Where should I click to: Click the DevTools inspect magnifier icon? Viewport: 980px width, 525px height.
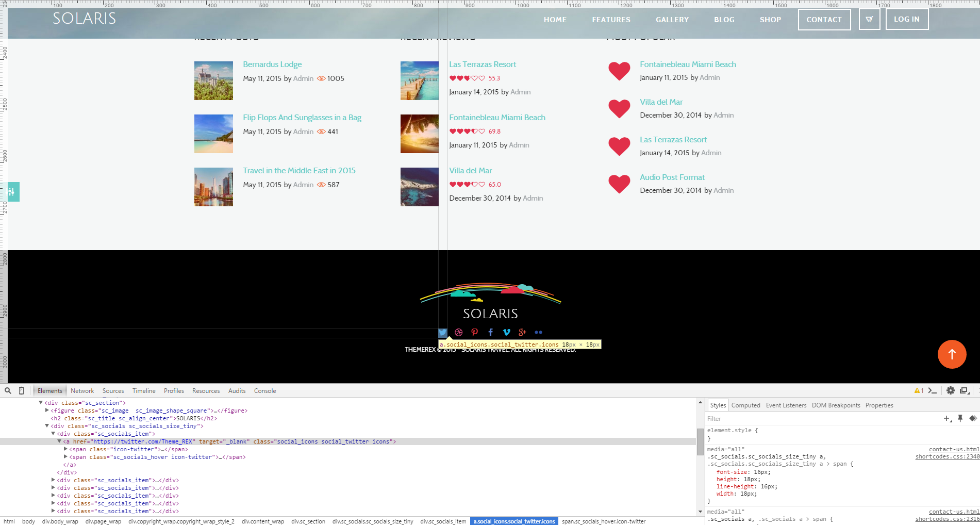point(8,391)
